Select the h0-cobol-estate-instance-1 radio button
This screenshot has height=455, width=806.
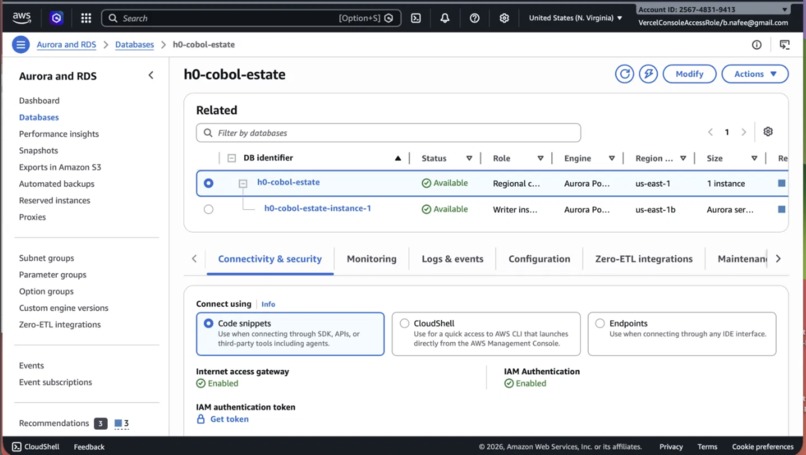208,209
